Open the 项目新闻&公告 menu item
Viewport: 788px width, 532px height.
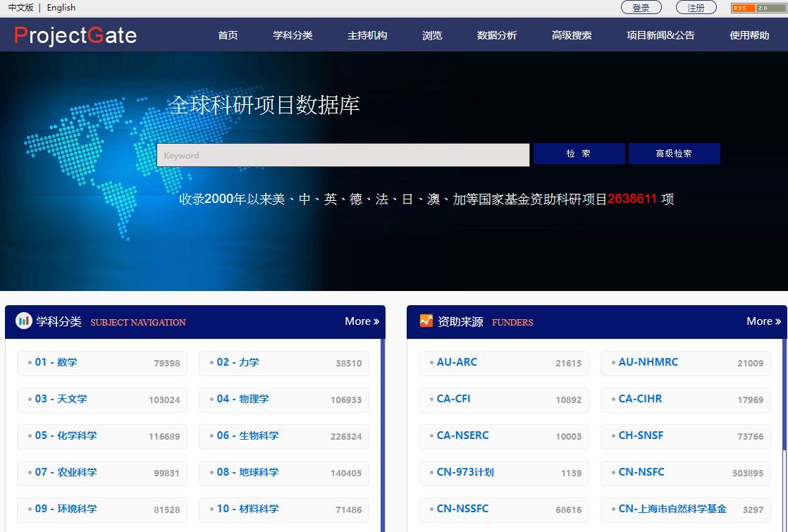pos(660,35)
